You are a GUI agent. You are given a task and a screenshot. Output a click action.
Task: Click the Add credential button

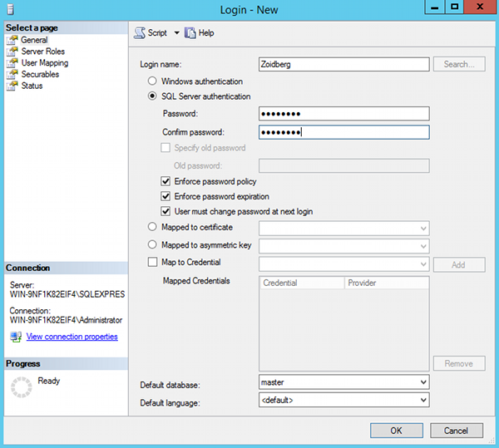coord(459,265)
